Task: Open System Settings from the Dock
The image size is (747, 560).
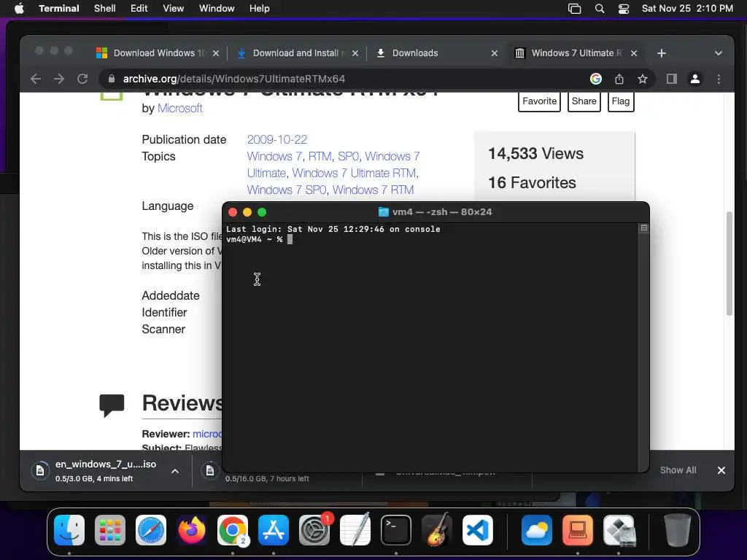Action: click(x=314, y=530)
